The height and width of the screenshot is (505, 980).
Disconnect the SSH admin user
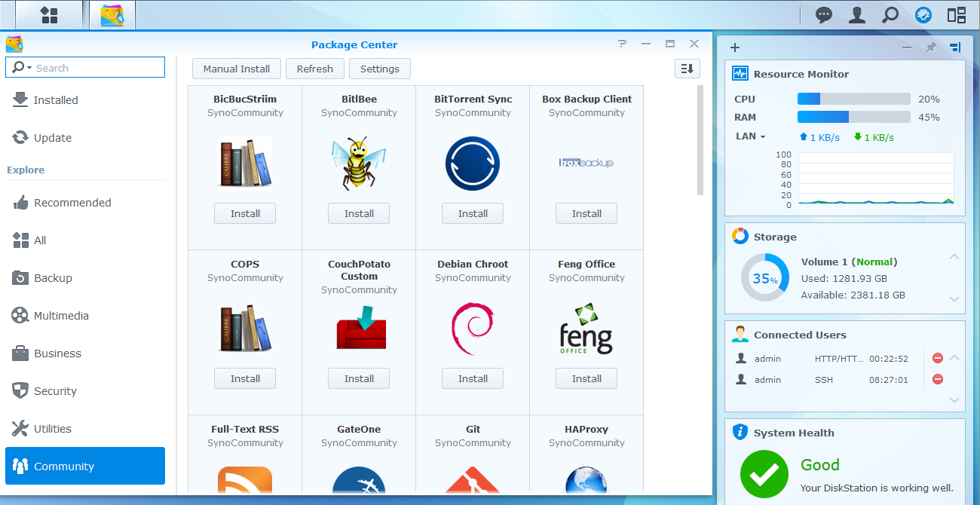[x=938, y=380]
